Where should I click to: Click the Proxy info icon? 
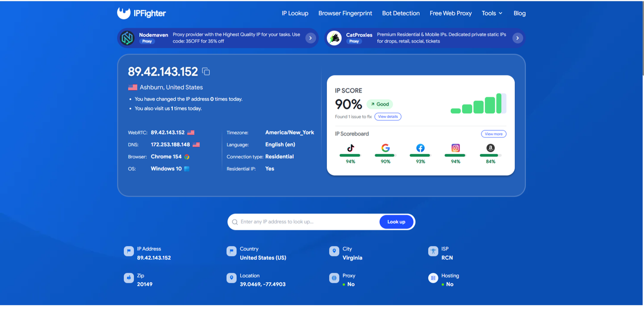pos(334,278)
